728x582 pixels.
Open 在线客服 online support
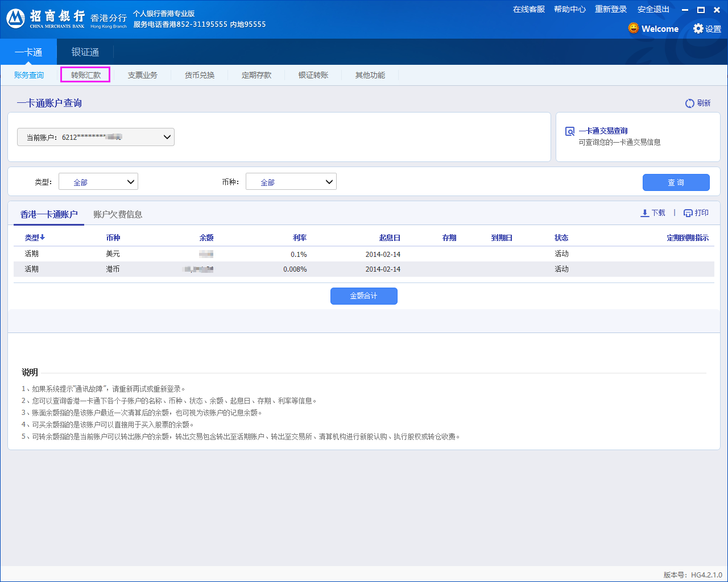click(529, 9)
